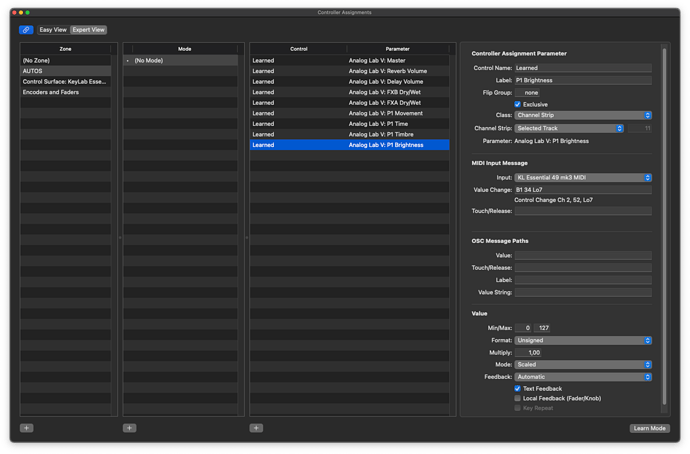Viewport: 690px width, 454px height.
Task: Click the track number field showing 11
Action: (640, 128)
